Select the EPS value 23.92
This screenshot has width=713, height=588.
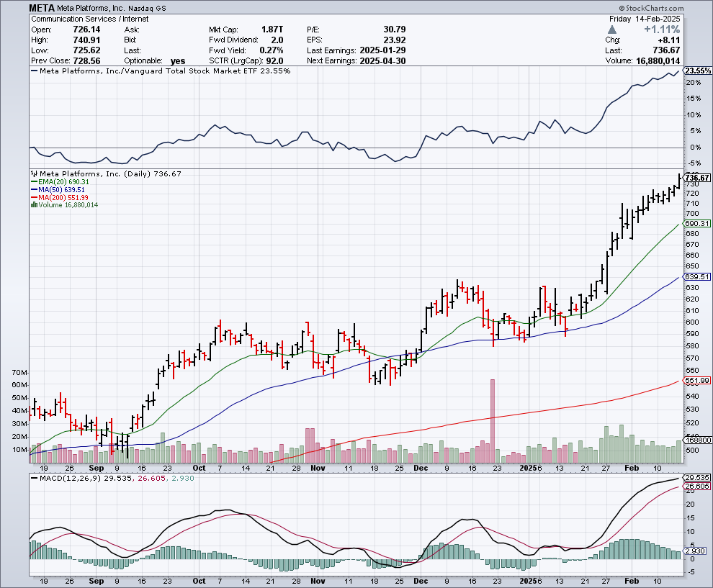click(x=394, y=40)
